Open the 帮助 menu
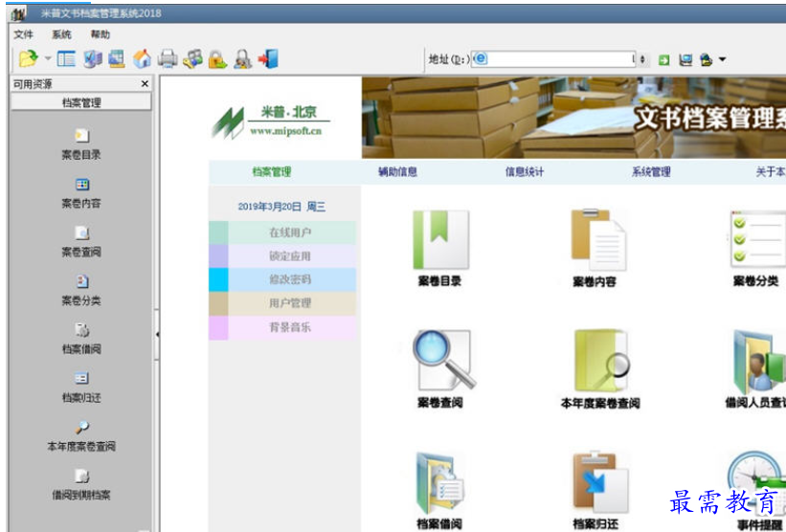The width and height of the screenshot is (786, 532). click(x=101, y=34)
